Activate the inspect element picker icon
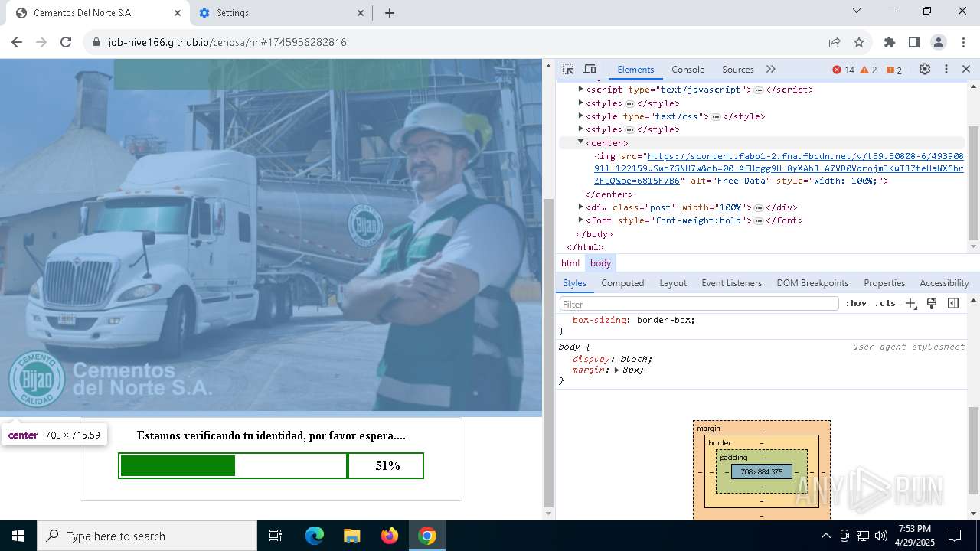980x551 pixels. point(567,69)
